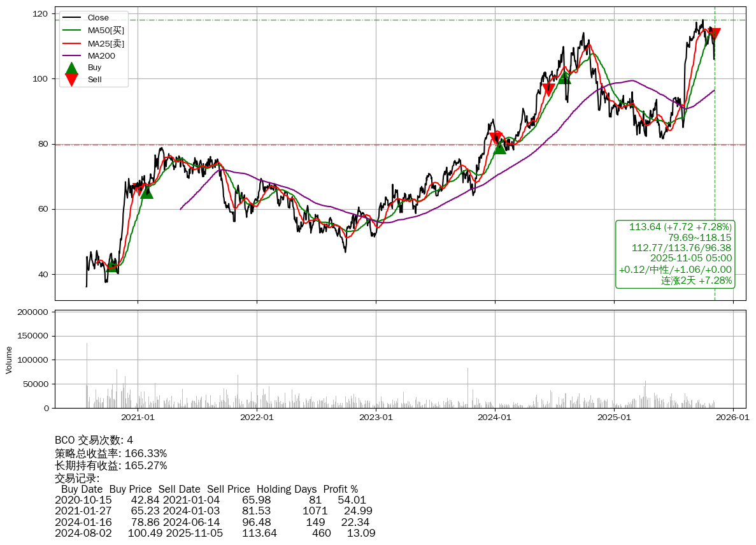The height and width of the screenshot is (545, 756).
Task: Click the 2023-01 x-axis tick label
Action: click(376, 418)
